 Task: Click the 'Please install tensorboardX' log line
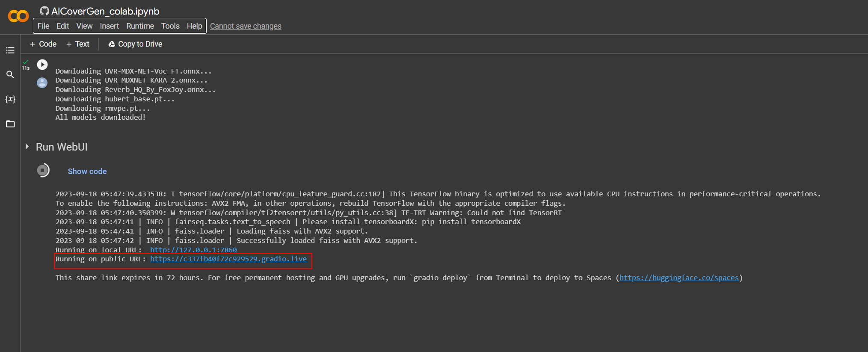[x=288, y=222]
